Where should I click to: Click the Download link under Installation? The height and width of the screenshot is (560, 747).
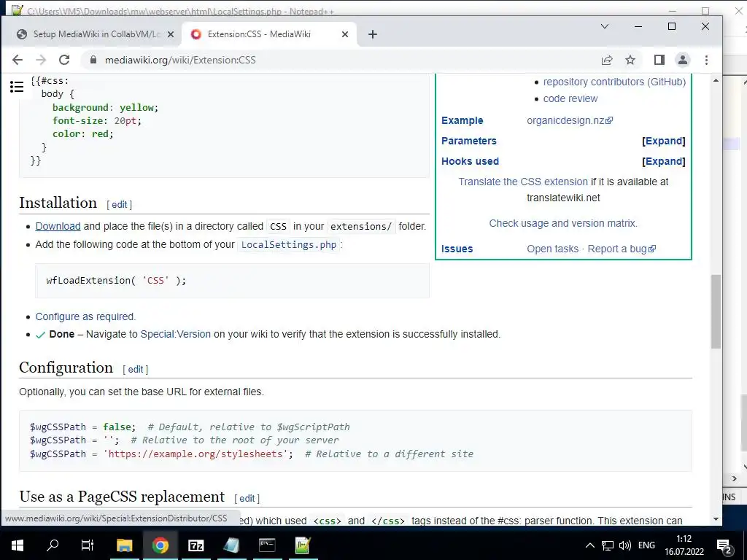[x=58, y=226]
